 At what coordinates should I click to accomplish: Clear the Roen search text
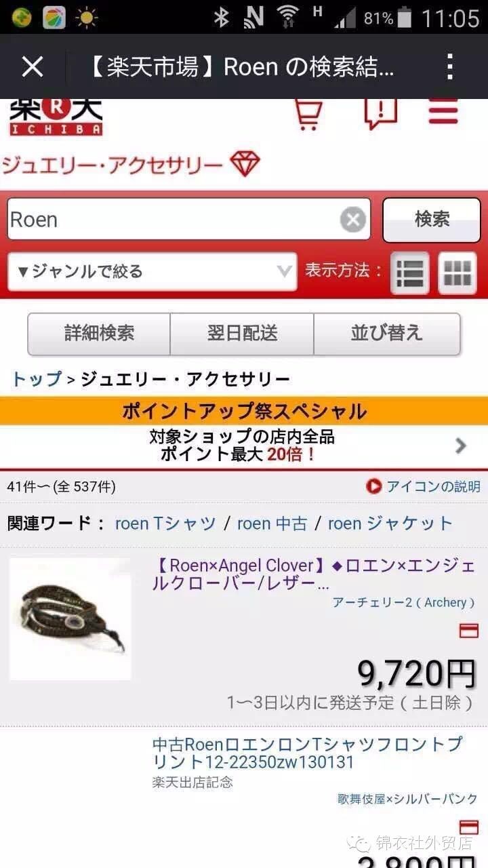pyautogui.click(x=352, y=220)
